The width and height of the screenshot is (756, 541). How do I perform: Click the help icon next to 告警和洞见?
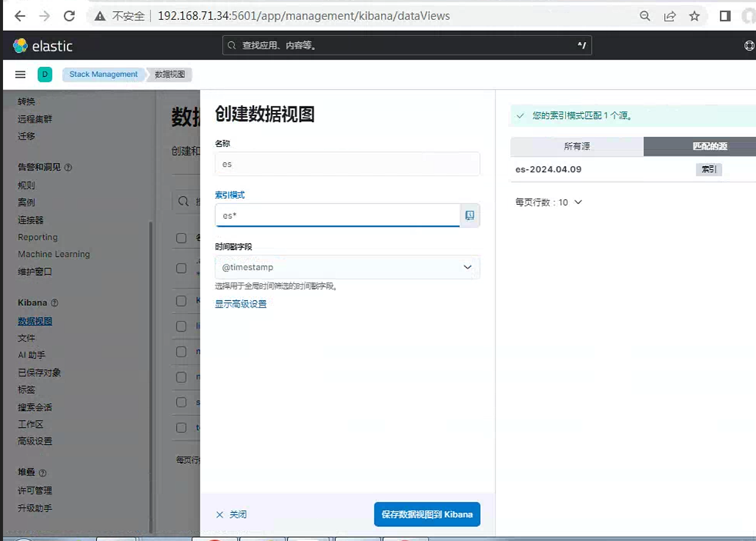[68, 167]
